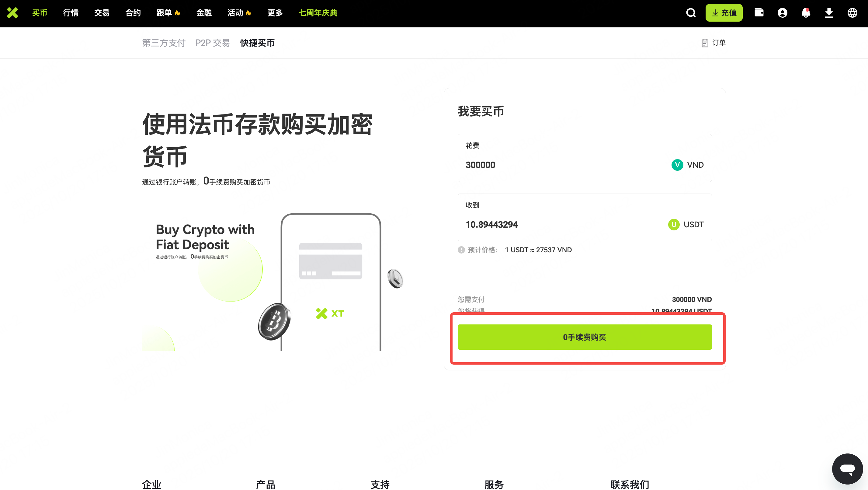Screen dimensions: 868x490
Task: Open the 活动 menu
Action: (239, 13)
